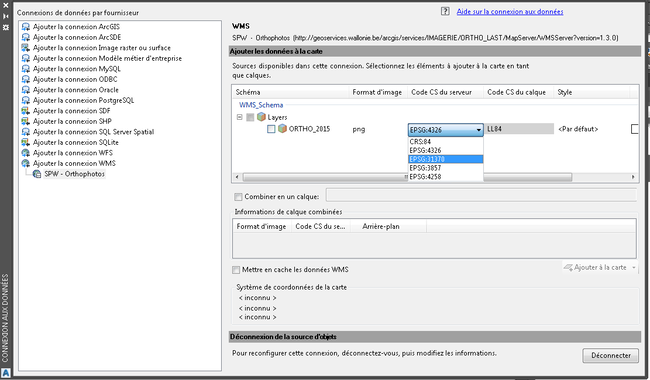Screen dimensions: 650x380
Task: Collapse the Layers tree node
Action: [x=239, y=117]
